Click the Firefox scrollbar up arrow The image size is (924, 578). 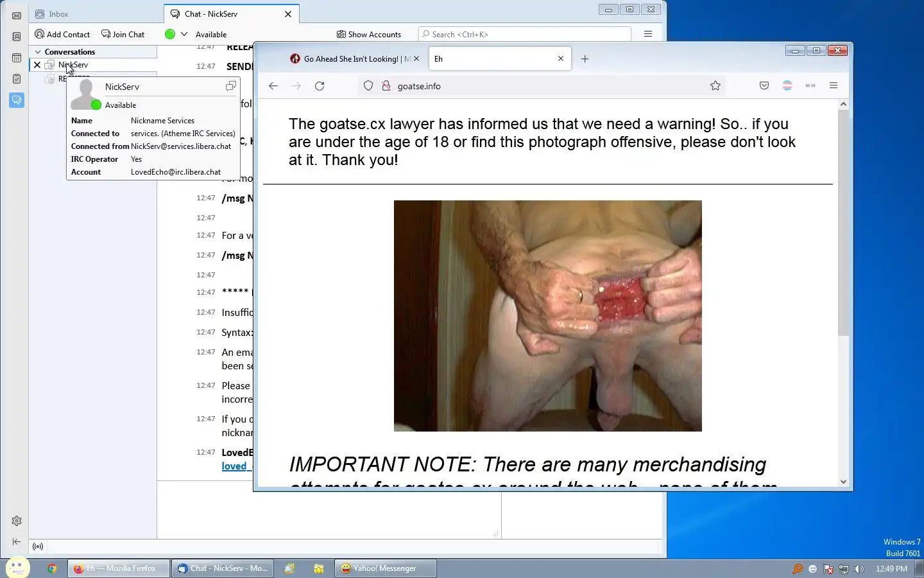(844, 104)
